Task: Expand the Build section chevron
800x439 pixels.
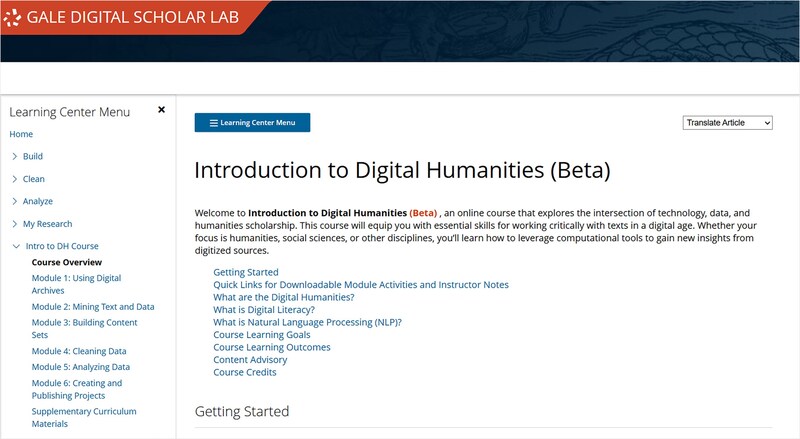Action: pos(14,157)
